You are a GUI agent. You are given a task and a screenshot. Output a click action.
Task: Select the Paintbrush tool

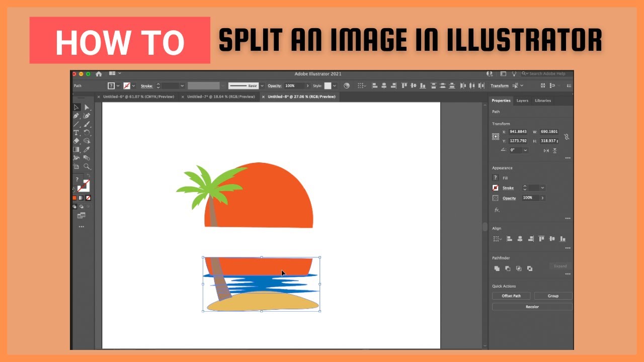click(87, 124)
